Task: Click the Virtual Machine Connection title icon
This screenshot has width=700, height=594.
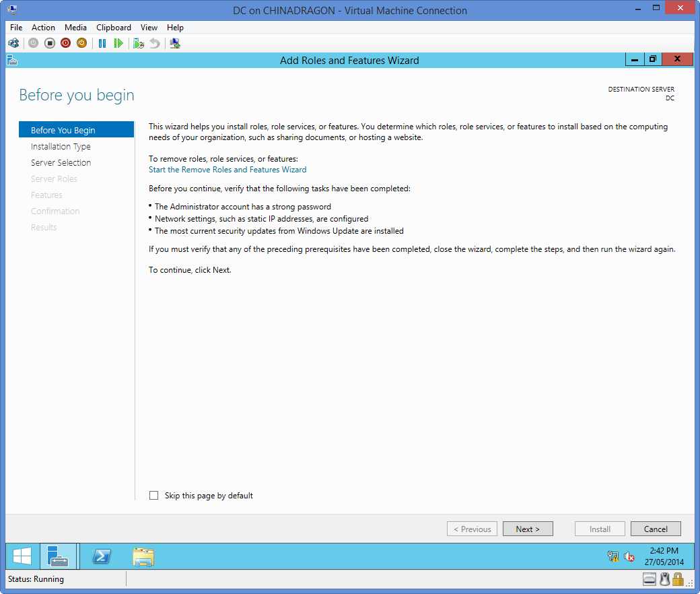Action: [12, 10]
